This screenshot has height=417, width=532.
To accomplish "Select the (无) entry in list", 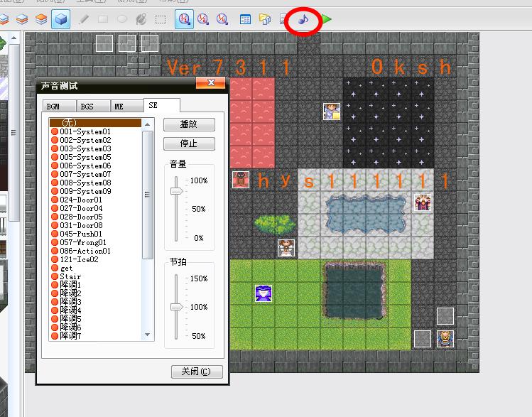I will click(x=95, y=122).
